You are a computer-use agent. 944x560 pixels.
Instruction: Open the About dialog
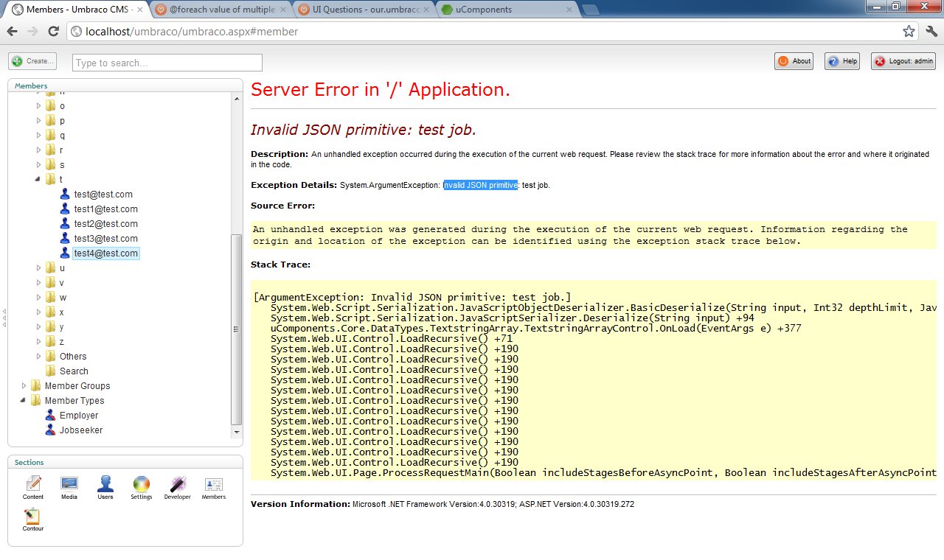tap(794, 61)
